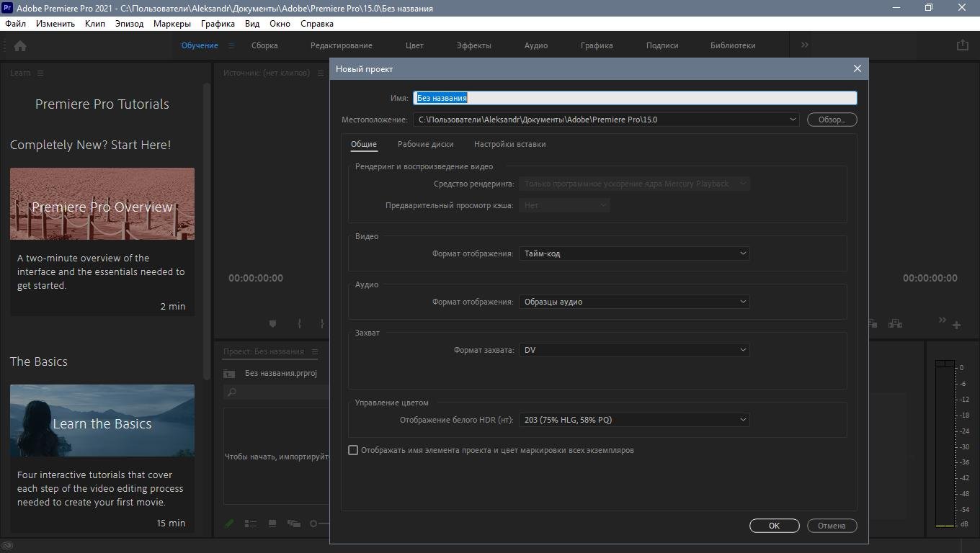This screenshot has width=980, height=553.
Task: Confirm new project with OK button
Action: [774, 526]
